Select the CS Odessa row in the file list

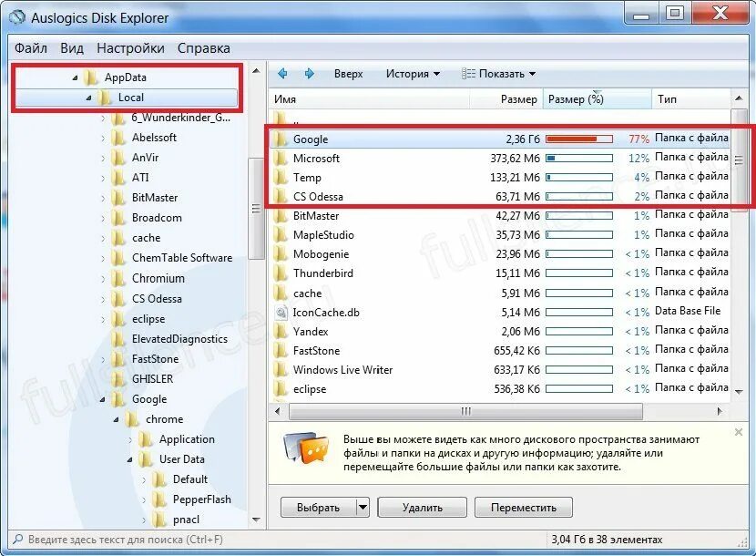click(x=499, y=197)
